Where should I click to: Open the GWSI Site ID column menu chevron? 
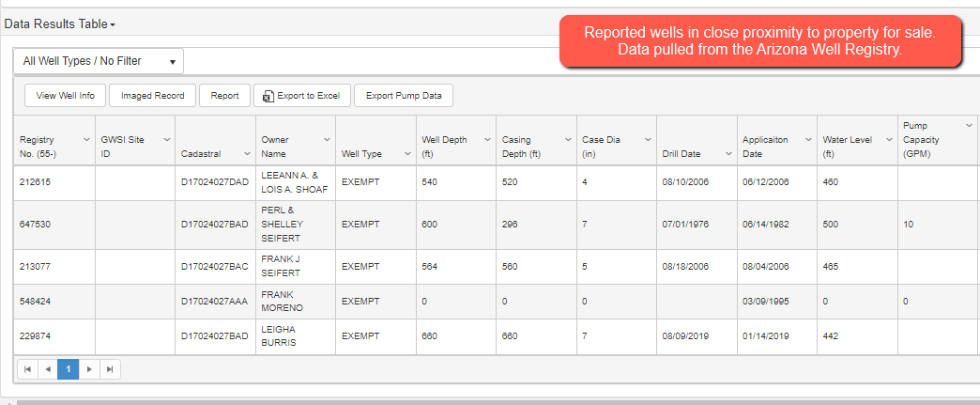click(x=166, y=140)
